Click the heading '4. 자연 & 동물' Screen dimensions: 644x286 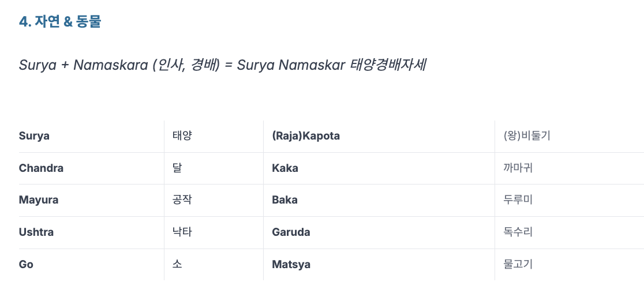(60, 22)
